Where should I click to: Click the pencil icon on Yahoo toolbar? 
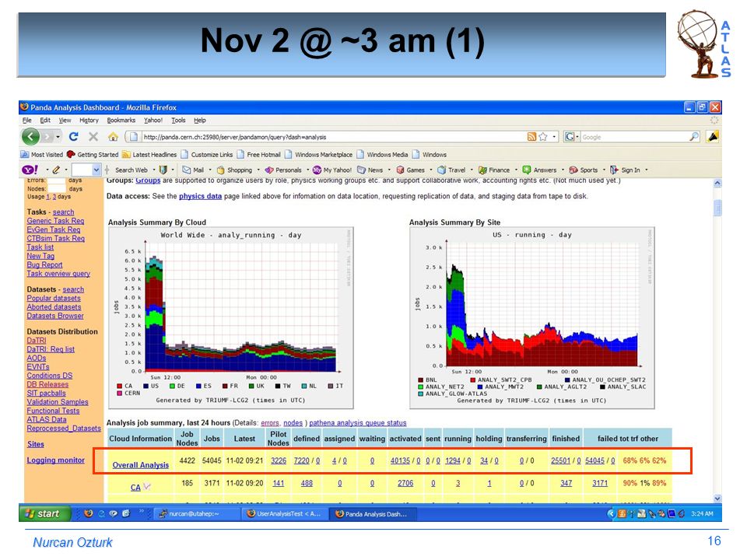pos(56,170)
